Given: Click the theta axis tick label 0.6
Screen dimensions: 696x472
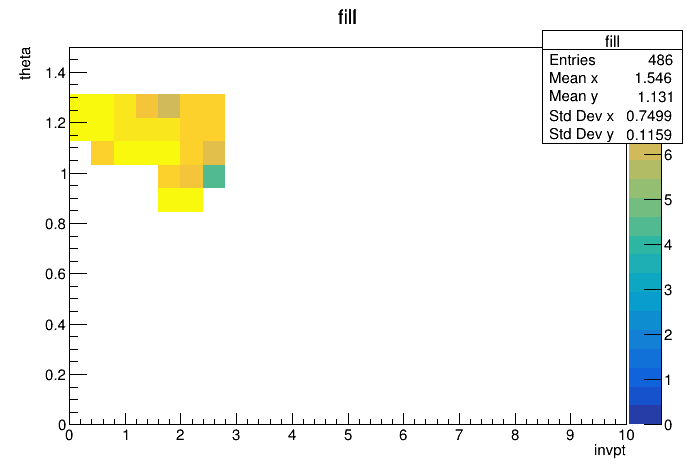Looking at the screenshot, I should [x=55, y=274].
